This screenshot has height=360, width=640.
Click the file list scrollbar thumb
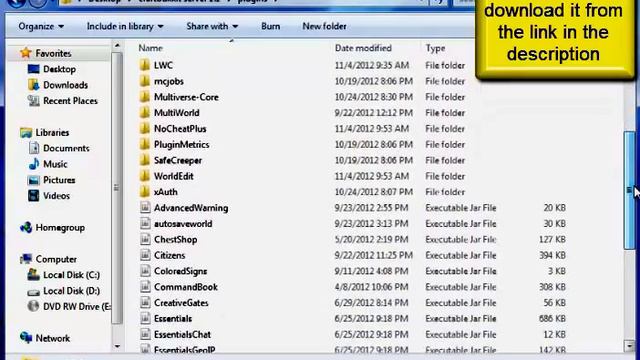[629, 190]
